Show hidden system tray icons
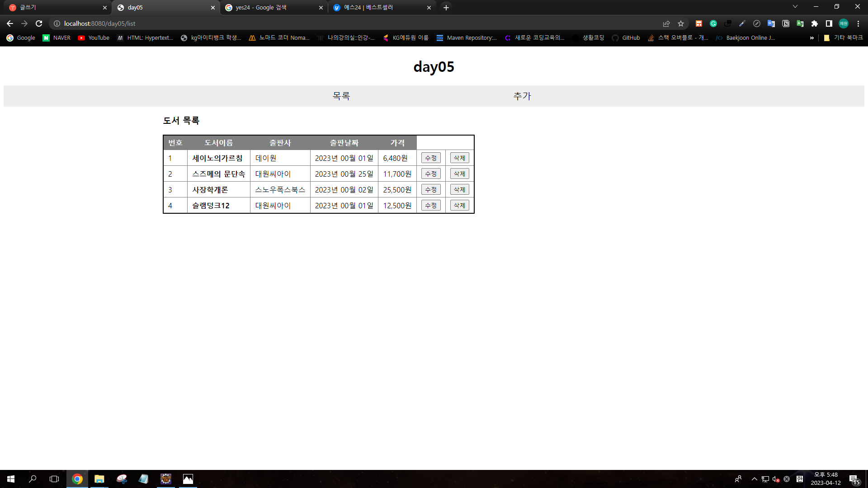 point(754,479)
